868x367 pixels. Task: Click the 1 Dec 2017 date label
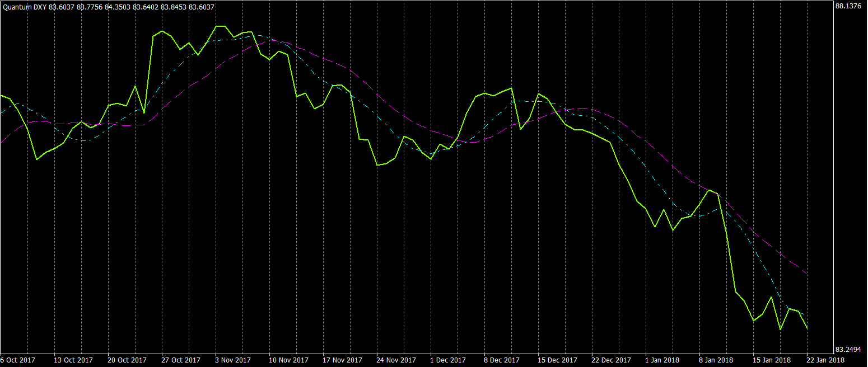click(x=448, y=360)
